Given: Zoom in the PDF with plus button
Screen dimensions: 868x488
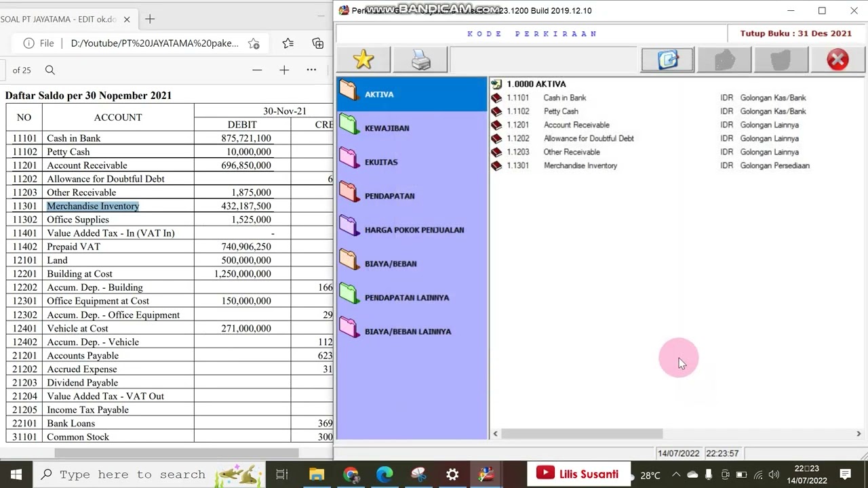Looking at the screenshot, I should point(284,70).
